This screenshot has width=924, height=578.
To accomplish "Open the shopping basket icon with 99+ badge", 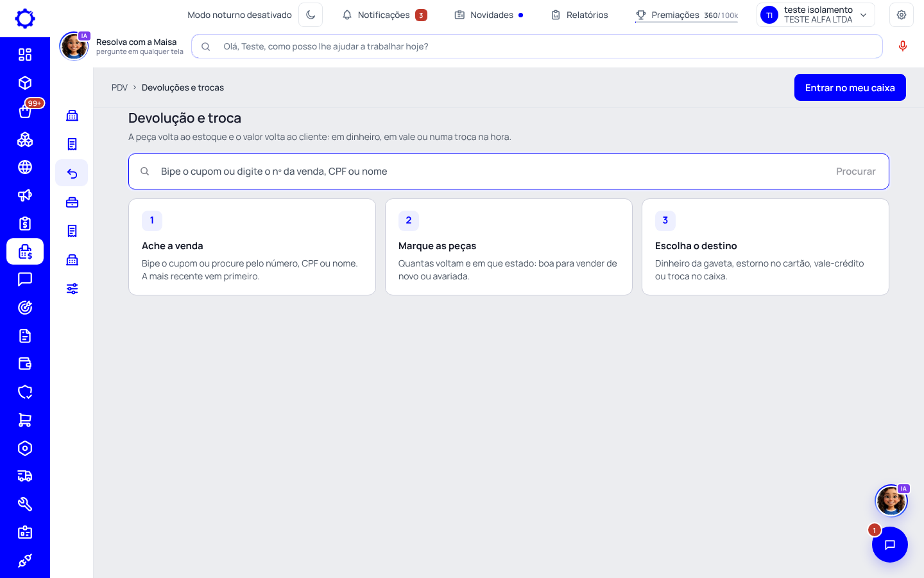I will point(25,111).
